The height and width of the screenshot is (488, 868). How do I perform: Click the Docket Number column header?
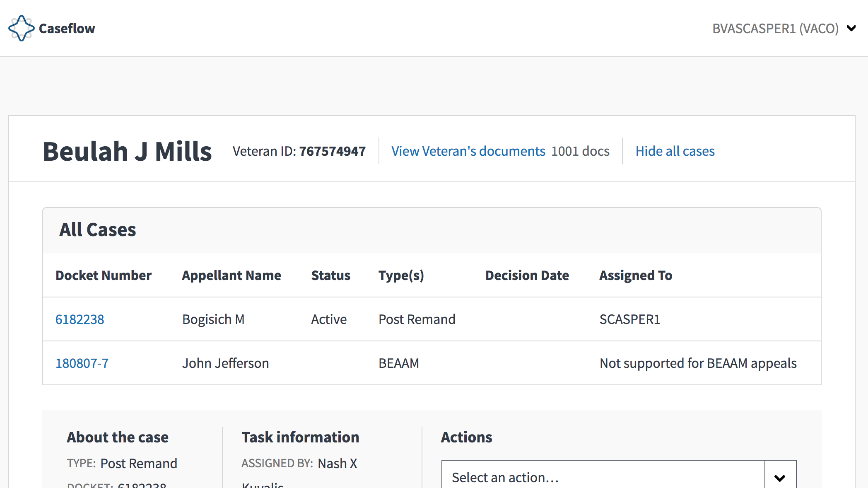[104, 275]
